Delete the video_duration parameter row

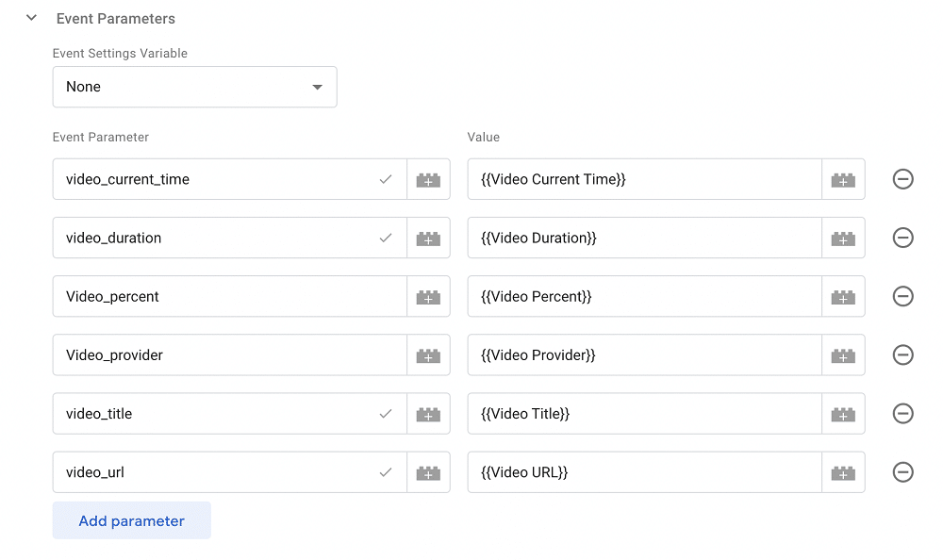tap(902, 238)
